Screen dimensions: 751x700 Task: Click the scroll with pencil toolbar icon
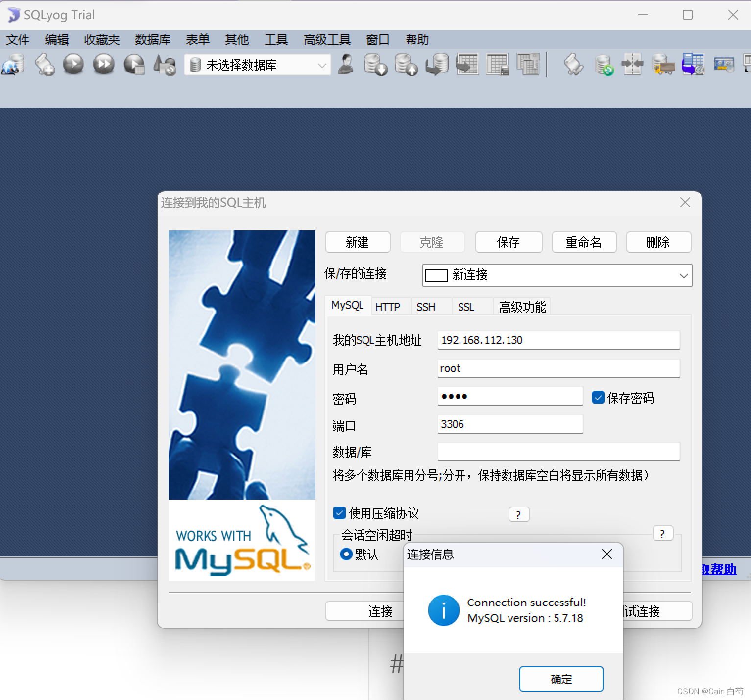(573, 65)
